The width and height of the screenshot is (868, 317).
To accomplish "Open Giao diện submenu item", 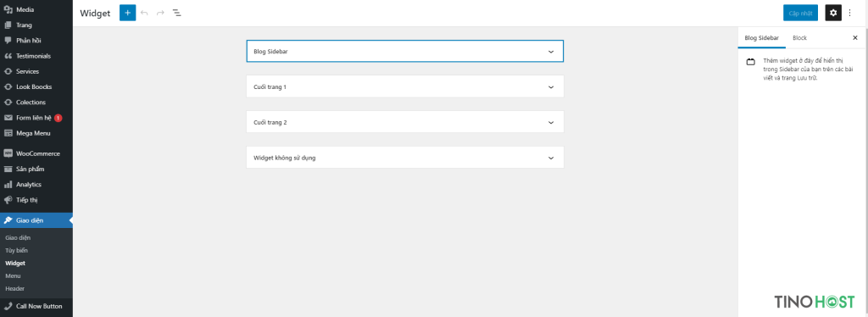I will 18,238.
